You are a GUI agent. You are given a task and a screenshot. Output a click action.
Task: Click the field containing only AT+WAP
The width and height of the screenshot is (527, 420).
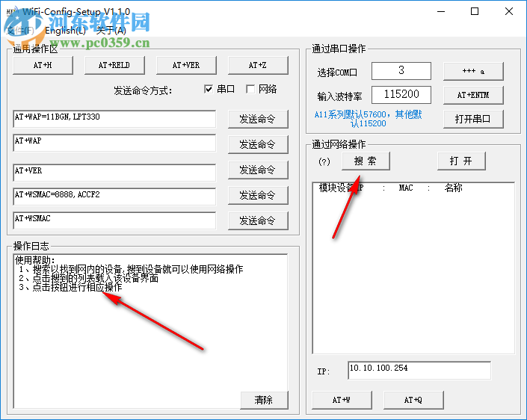tap(114, 143)
